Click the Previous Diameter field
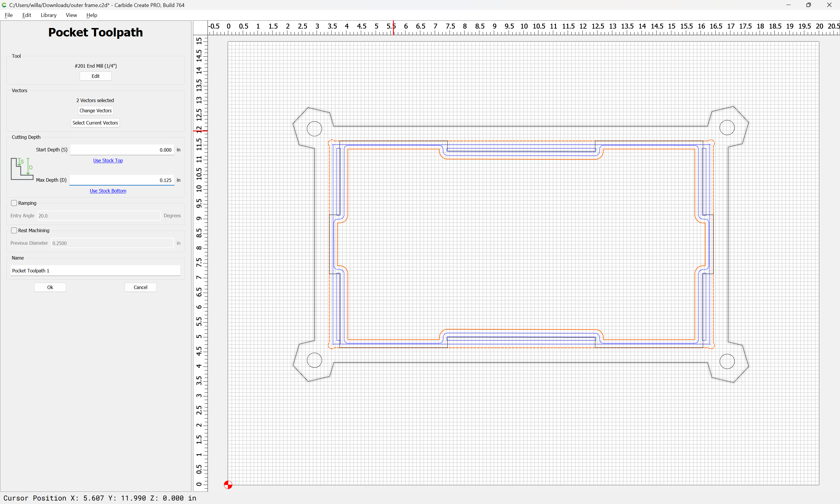 112,243
